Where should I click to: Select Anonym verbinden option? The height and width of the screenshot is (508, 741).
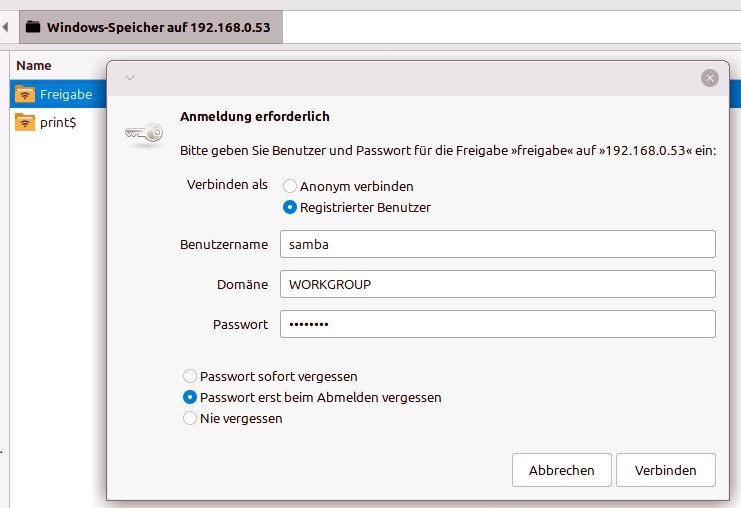290,186
